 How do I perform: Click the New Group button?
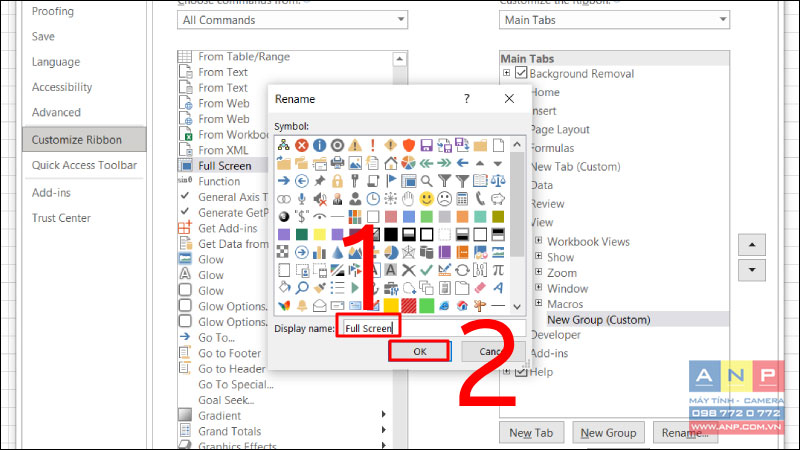(x=608, y=433)
